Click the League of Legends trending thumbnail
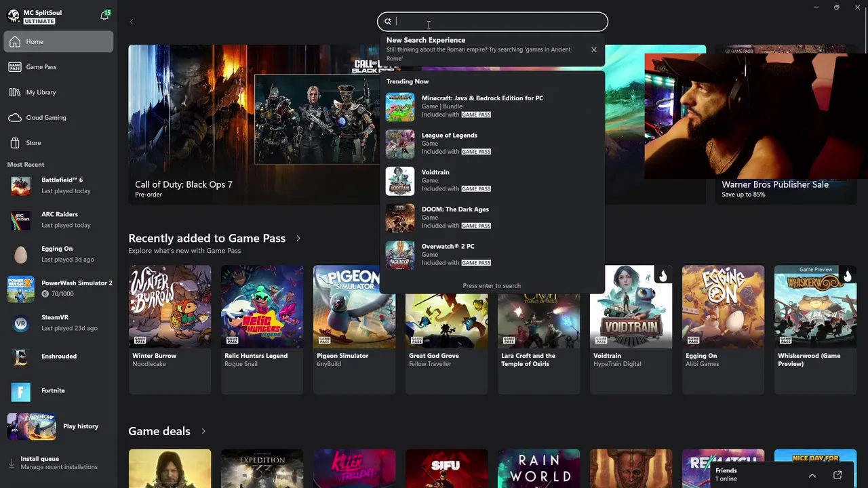The width and height of the screenshot is (868, 488). pos(400,144)
